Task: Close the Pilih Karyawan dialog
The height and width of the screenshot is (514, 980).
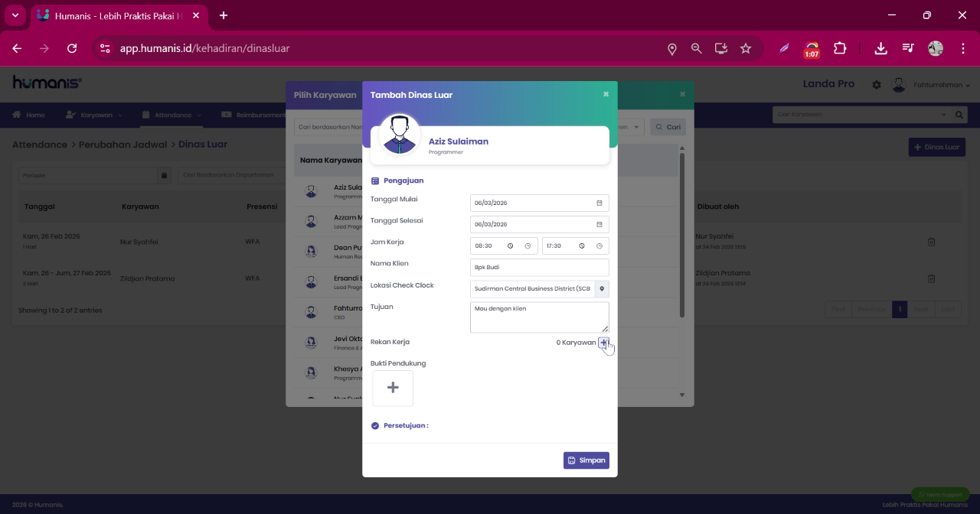Action: point(682,94)
